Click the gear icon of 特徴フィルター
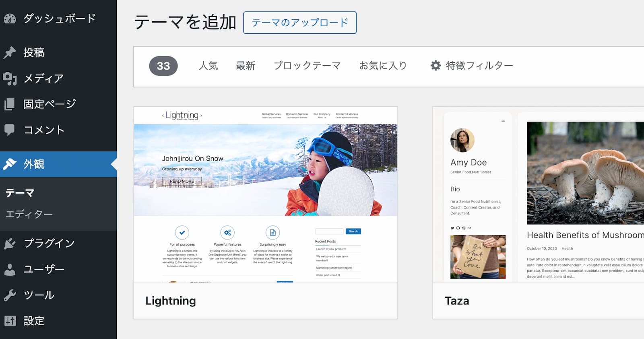The width and height of the screenshot is (644, 339). 436,66
